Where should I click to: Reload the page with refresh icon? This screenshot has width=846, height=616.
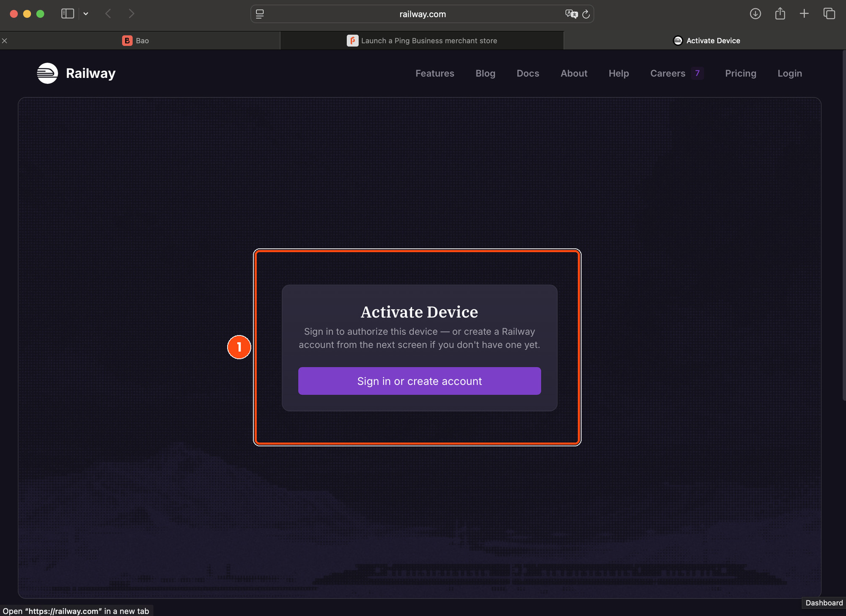(x=586, y=14)
